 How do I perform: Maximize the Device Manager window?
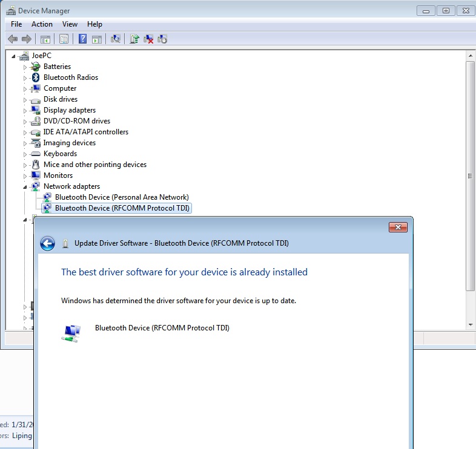(x=446, y=11)
